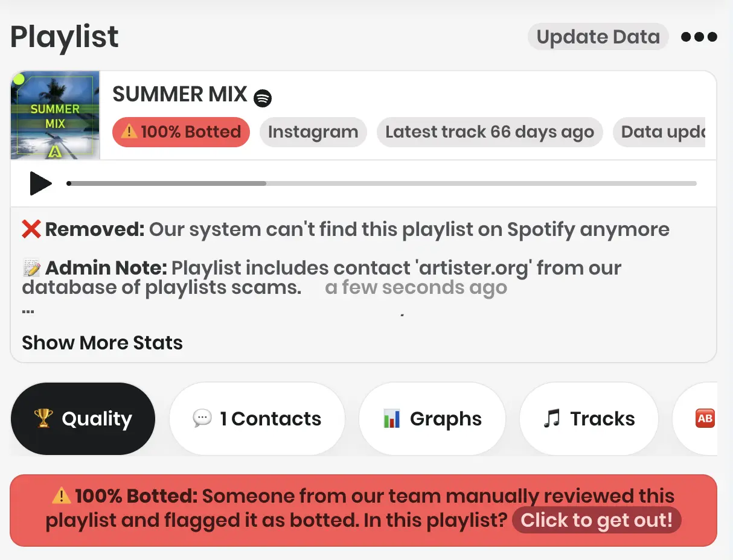
Task: Click the red X icon next to Removed
Action: [31, 229]
